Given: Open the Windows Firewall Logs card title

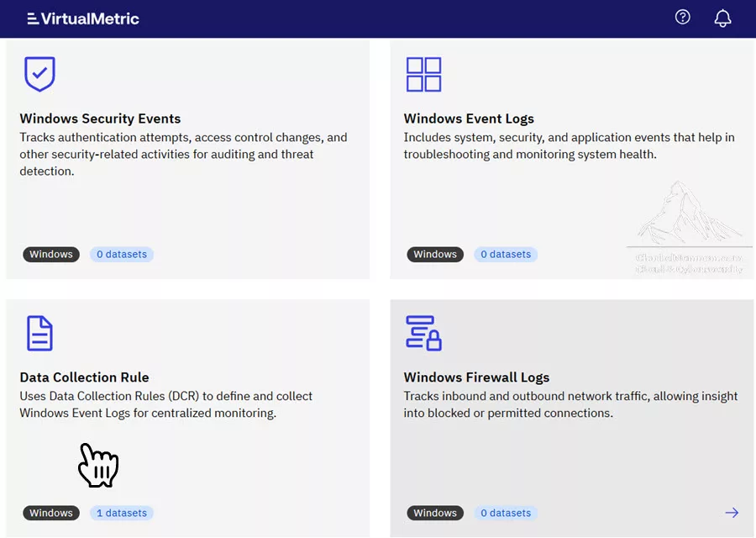Looking at the screenshot, I should 476,377.
